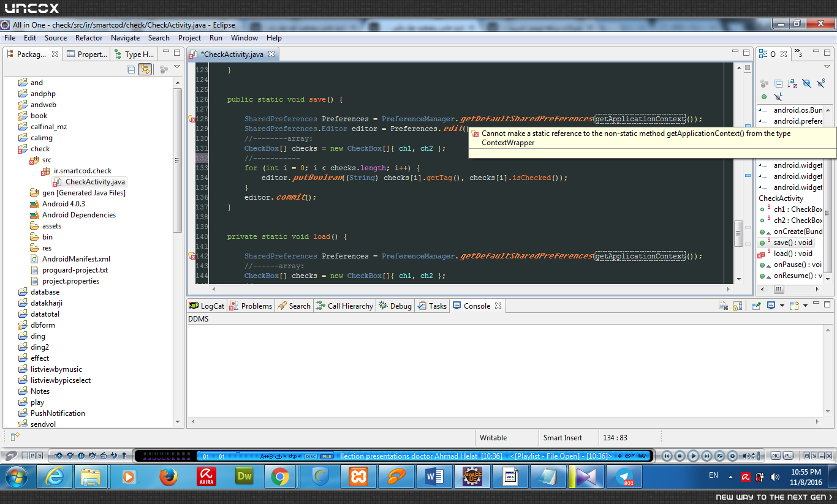
Task: Open the Debug tab
Action: (395, 306)
